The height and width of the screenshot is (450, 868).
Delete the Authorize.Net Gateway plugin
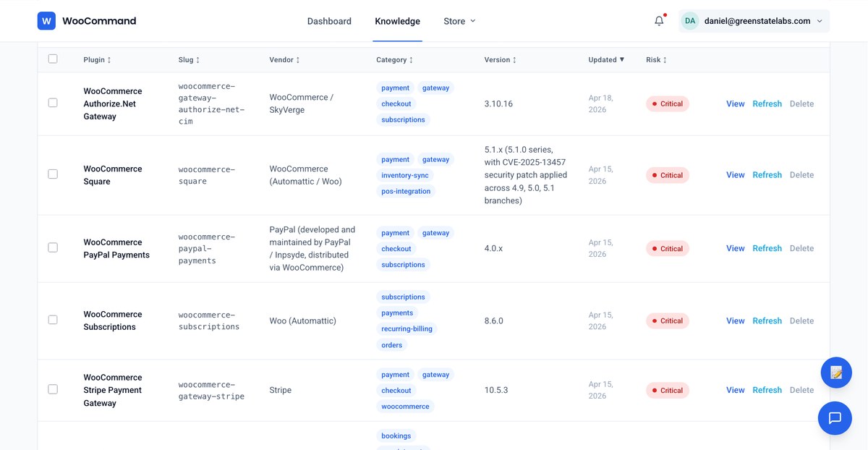point(801,103)
